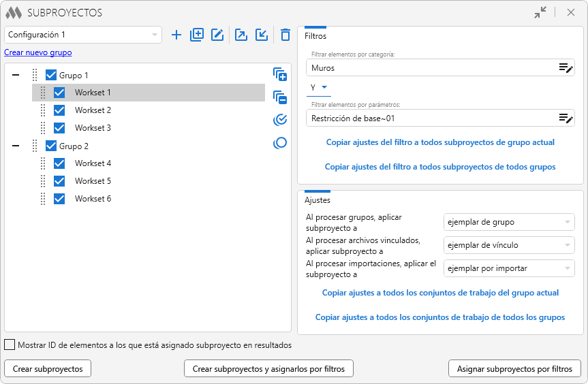The image size is (588, 384).
Task: Enable Mostrar ID de elementos checkbox
Action: [10, 345]
